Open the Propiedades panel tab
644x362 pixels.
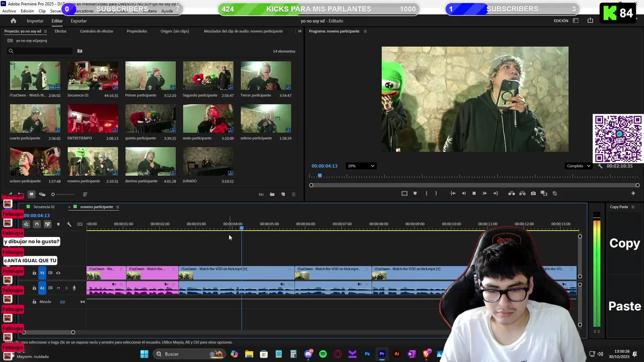click(137, 31)
